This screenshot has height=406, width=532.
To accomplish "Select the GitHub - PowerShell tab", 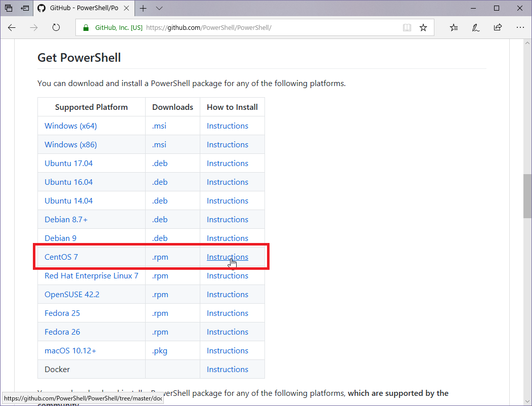I will click(x=84, y=8).
